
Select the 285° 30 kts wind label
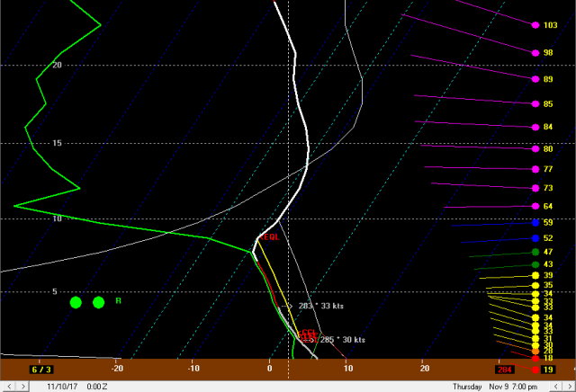[342, 340]
